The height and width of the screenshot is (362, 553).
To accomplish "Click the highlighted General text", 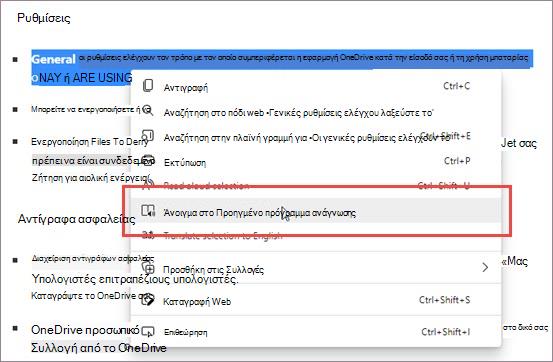I will click(x=53, y=59).
